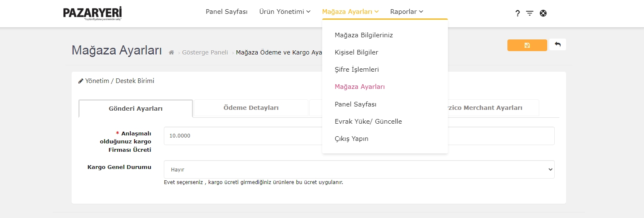Open the Kargo Genel Durumu select box
This screenshot has height=218, width=644.
tap(359, 169)
